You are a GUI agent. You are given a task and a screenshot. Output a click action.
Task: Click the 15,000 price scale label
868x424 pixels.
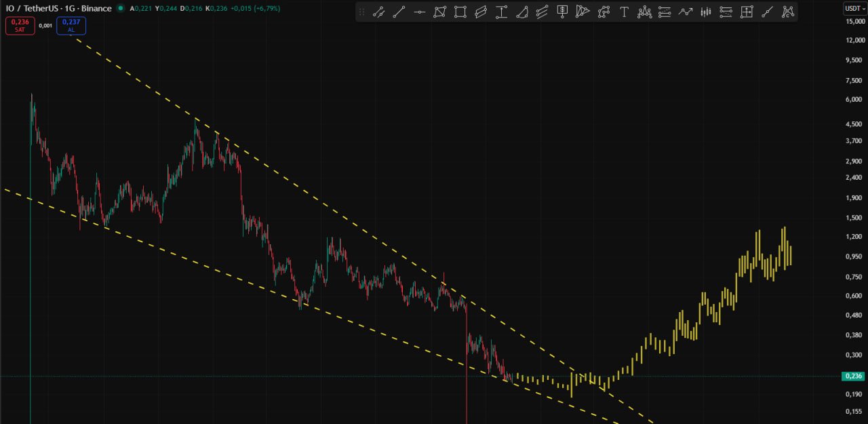[854, 21]
